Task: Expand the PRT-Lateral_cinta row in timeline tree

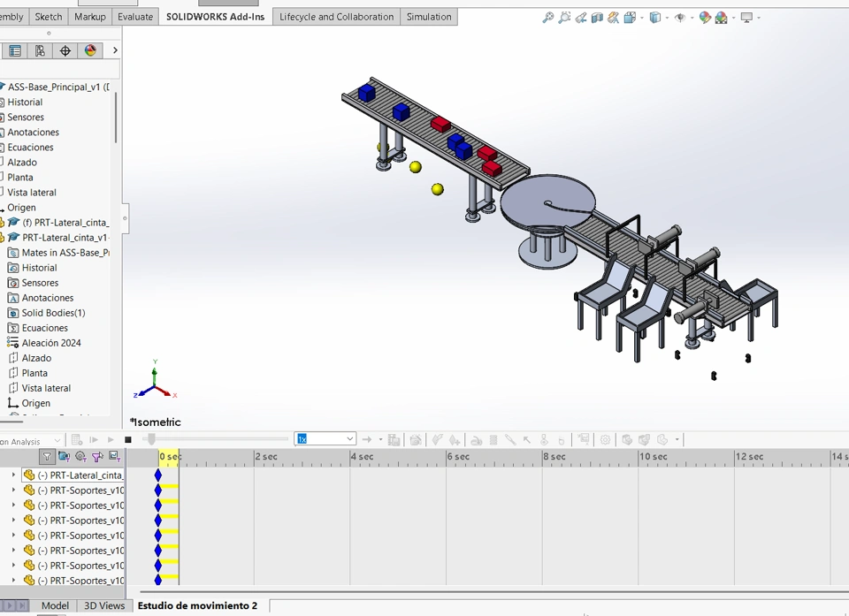Action: pyautogui.click(x=13, y=475)
